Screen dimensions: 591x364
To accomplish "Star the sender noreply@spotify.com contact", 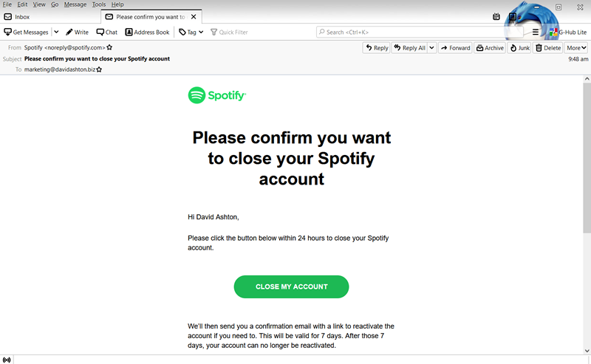I will (x=109, y=47).
